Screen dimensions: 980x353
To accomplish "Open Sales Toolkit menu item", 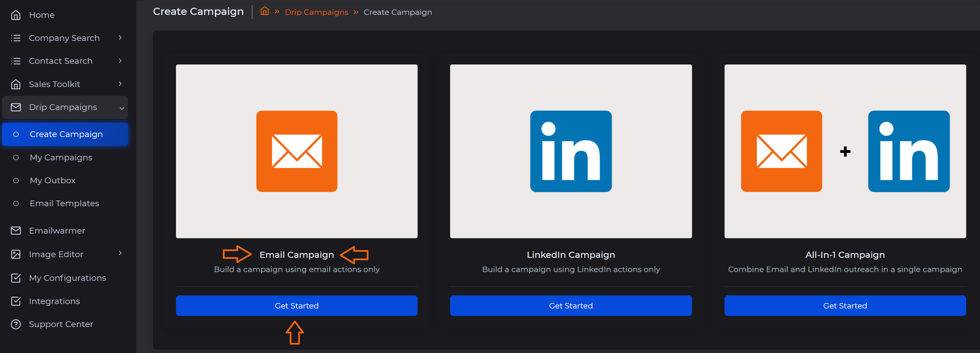I will tap(65, 84).
